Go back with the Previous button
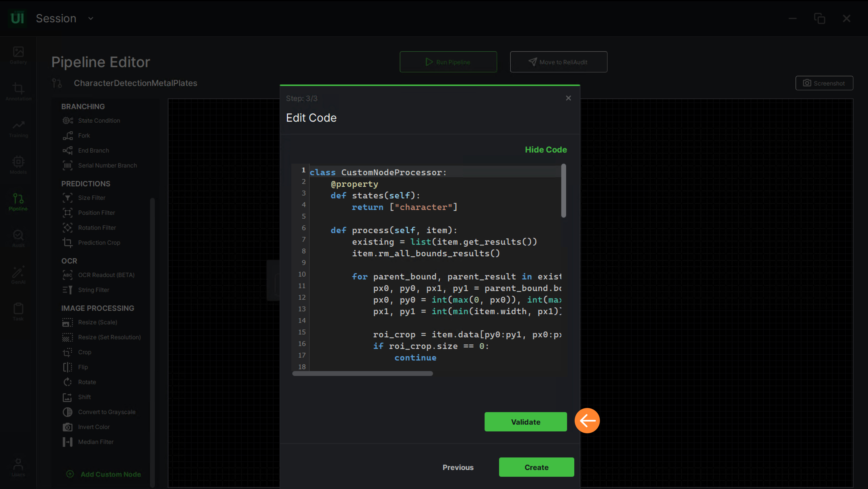868x489 pixels. click(458, 467)
